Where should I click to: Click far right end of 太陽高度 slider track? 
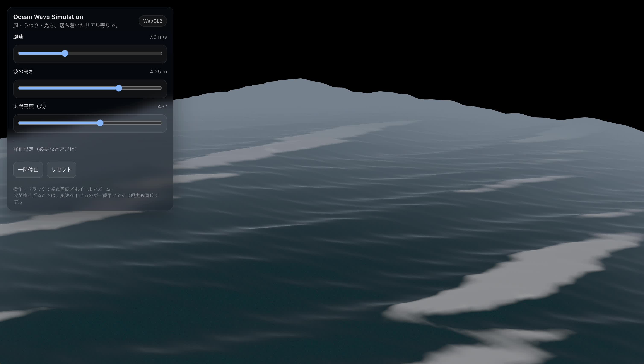click(161, 123)
